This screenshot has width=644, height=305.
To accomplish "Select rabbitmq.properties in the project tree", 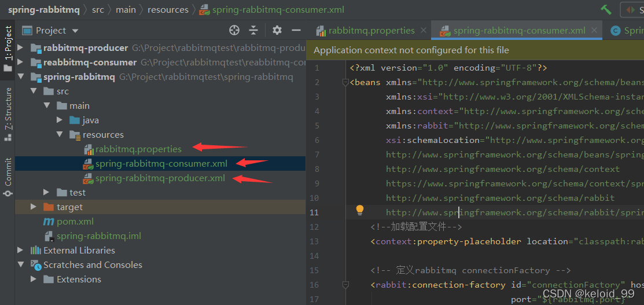I will coord(138,149).
